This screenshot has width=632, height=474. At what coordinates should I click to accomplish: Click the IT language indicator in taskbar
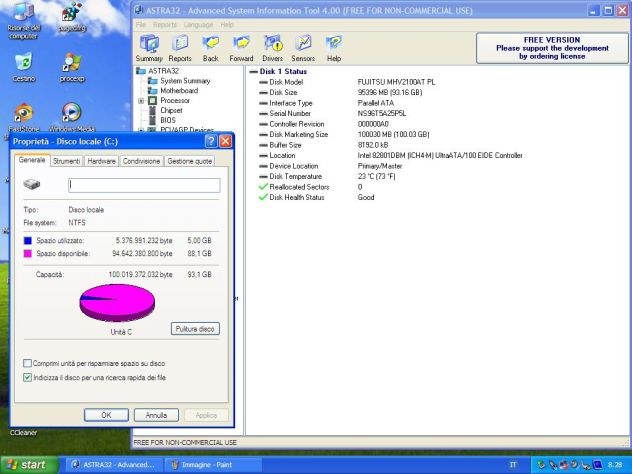513,465
